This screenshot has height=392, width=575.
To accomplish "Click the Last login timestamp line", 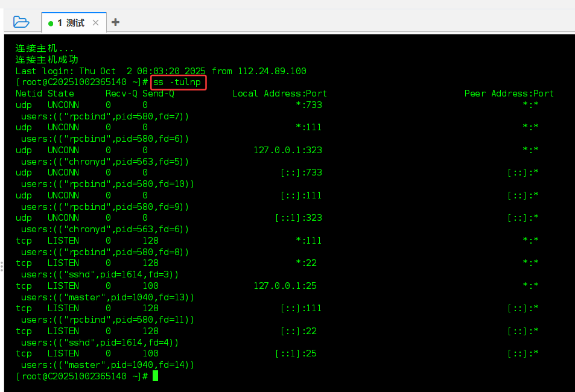I will pyautogui.click(x=160, y=71).
